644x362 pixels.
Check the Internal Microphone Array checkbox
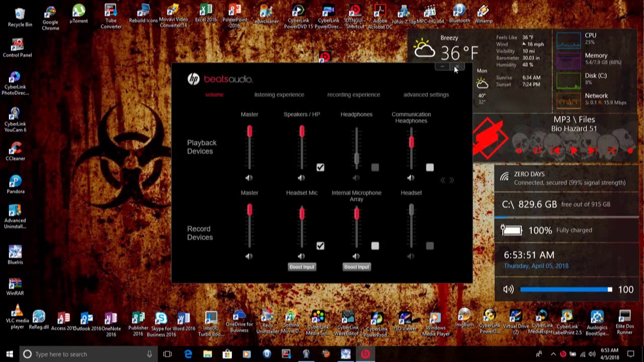coord(375,246)
